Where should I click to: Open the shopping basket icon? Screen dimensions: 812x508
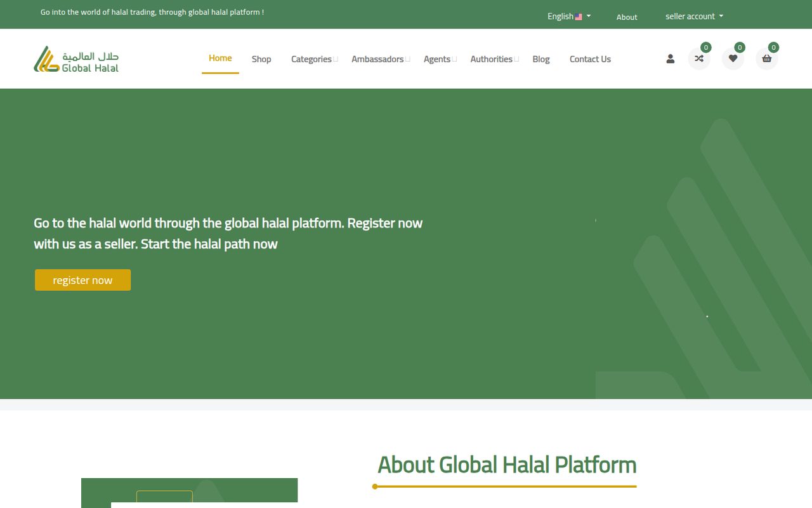766,59
